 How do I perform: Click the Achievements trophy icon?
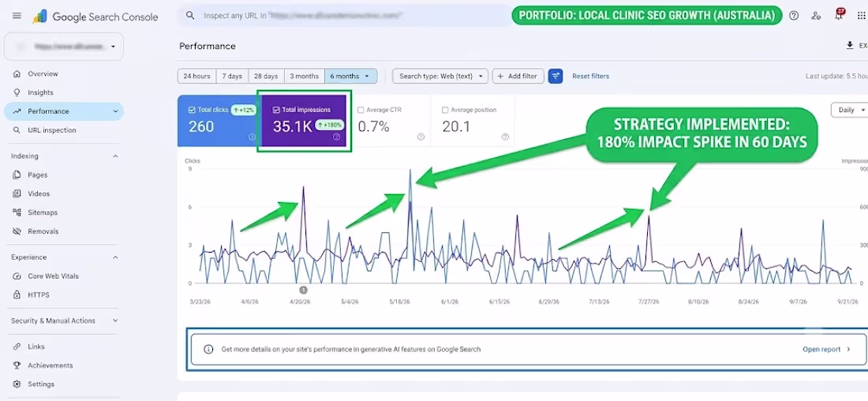17,365
